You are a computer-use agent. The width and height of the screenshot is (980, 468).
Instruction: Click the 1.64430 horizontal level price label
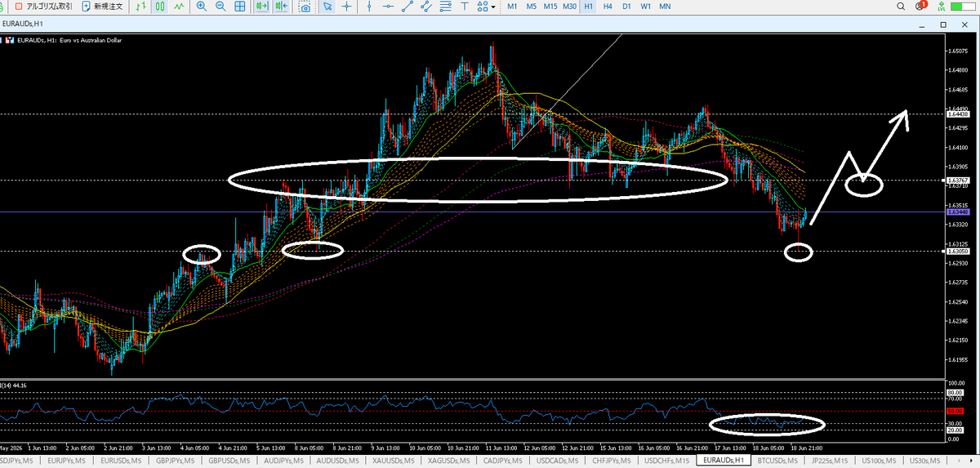(x=957, y=114)
